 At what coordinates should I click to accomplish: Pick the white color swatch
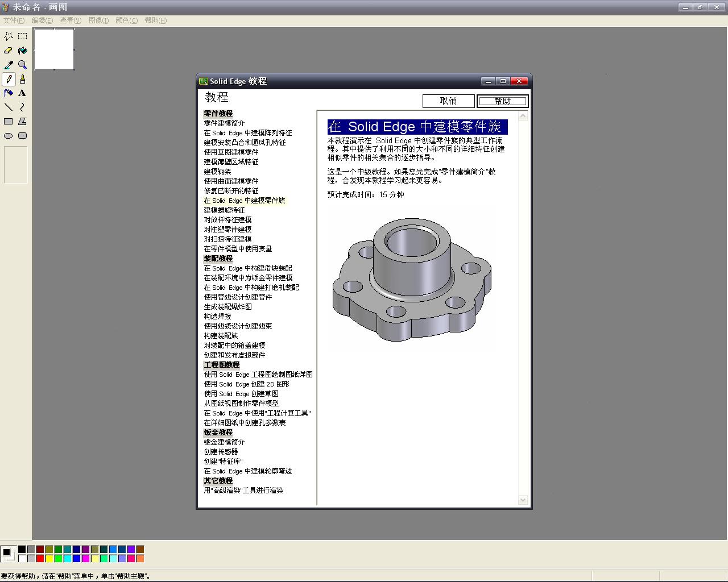point(22,559)
